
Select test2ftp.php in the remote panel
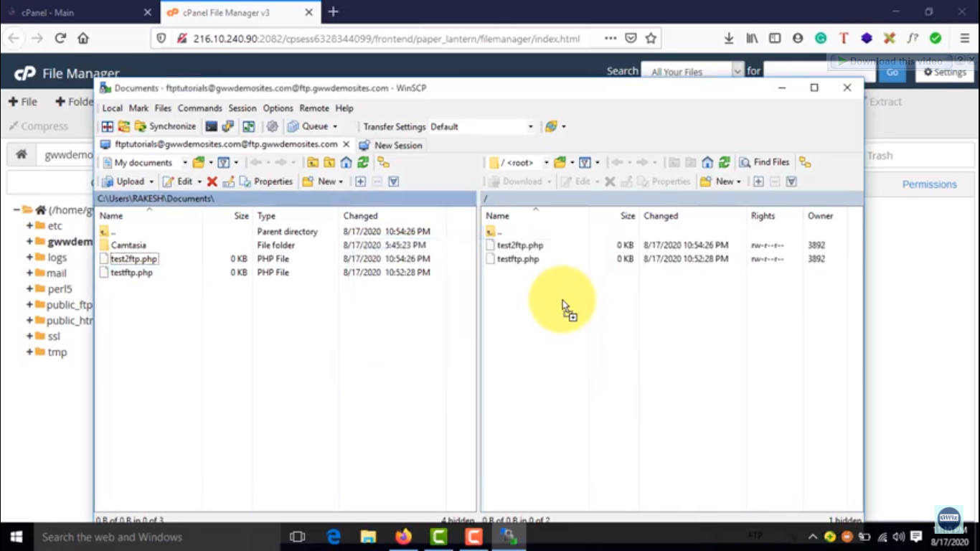point(520,245)
